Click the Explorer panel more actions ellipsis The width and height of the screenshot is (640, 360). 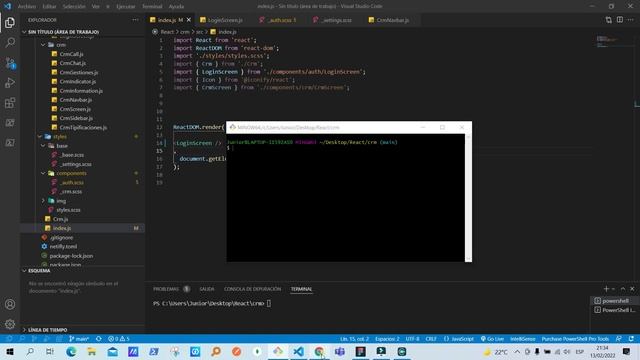tap(135, 20)
